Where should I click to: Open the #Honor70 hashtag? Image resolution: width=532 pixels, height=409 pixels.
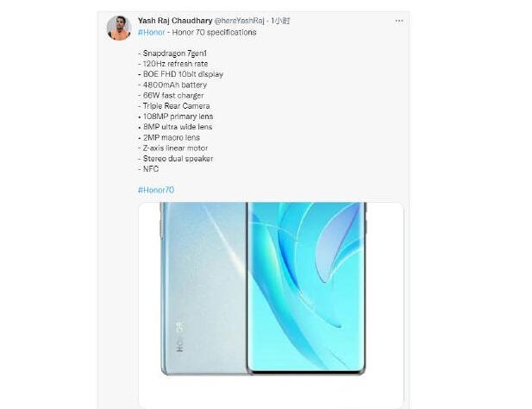point(156,190)
